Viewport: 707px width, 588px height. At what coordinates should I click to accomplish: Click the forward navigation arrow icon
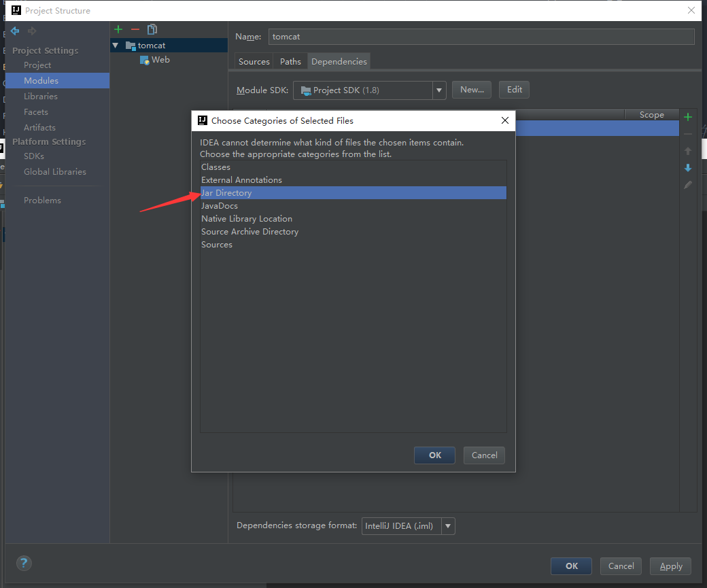tap(31, 31)
